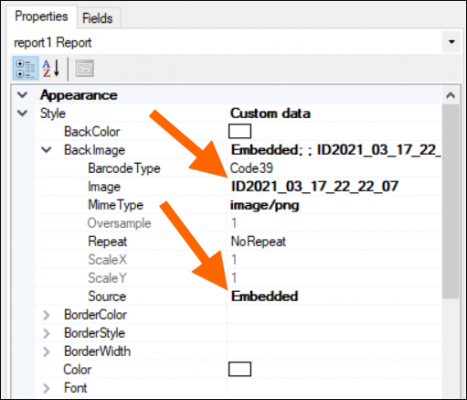Switch to the Fields tab
The width and height of the screenshot is (467, 400).
(x=98, y=18)
